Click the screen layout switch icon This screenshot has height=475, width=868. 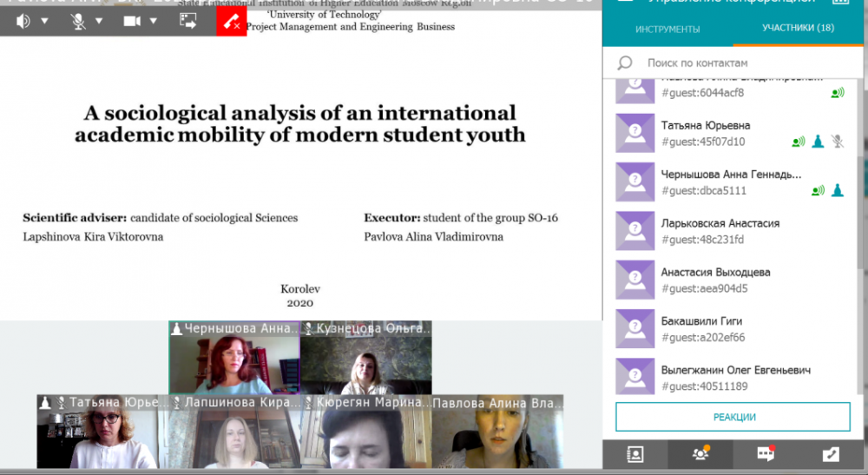pyautogui.click(x=188, y=22)
